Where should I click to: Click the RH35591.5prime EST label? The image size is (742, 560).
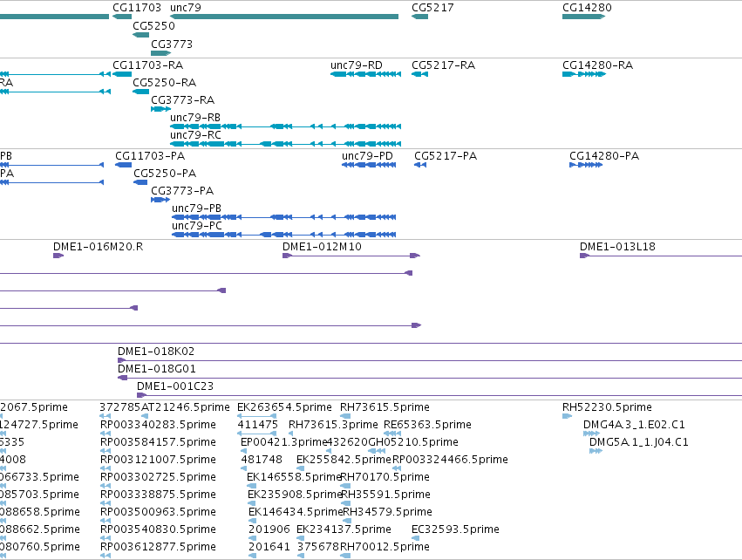pos(385,495)
